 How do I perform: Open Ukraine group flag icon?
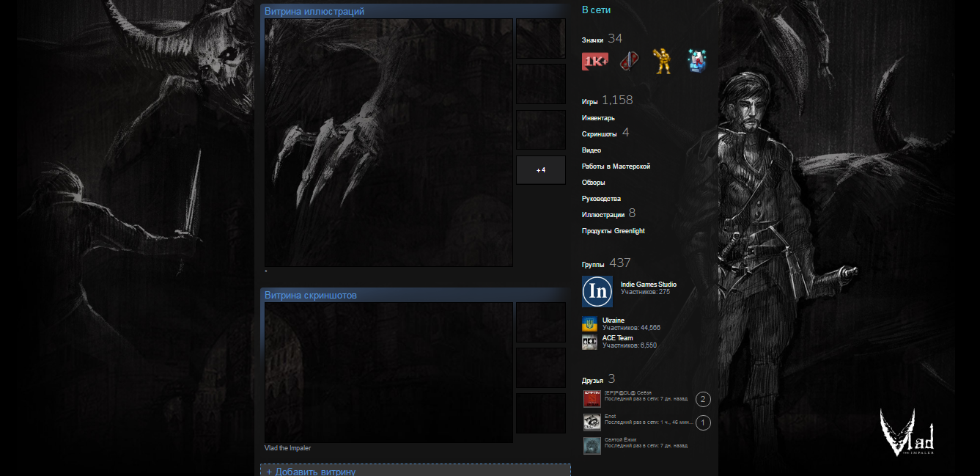click(x=590, y=324)
